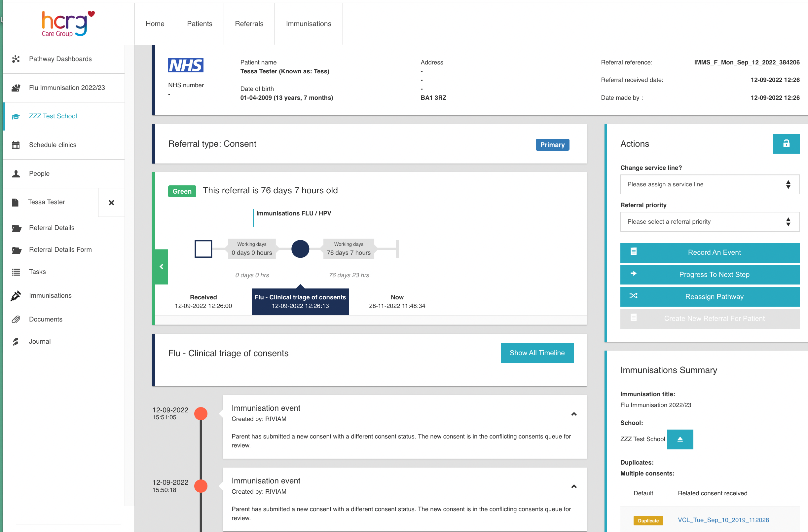The height and width of the screenshot is (532, 808).
Task: Collapse the 15:50:18 Immunisation event card
Action: [x=573, y=486]
